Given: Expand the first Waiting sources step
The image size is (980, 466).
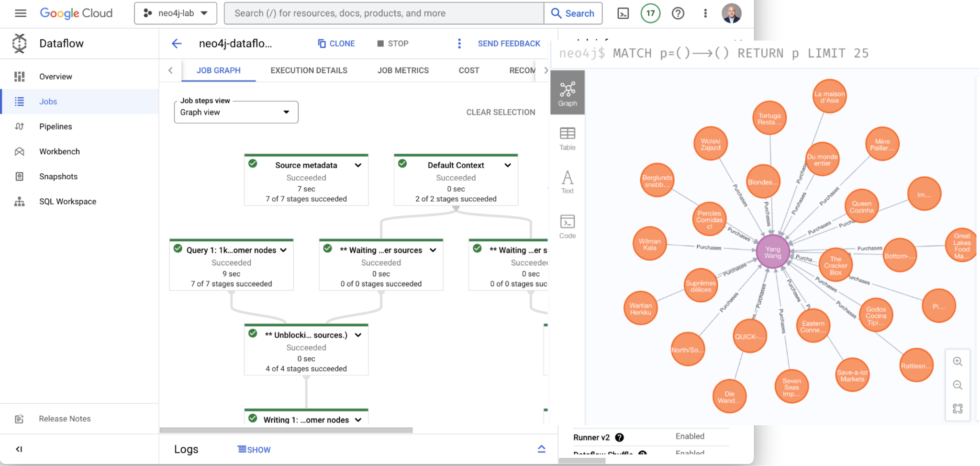Looking at the screenshot, I should (x=433, y=250).
